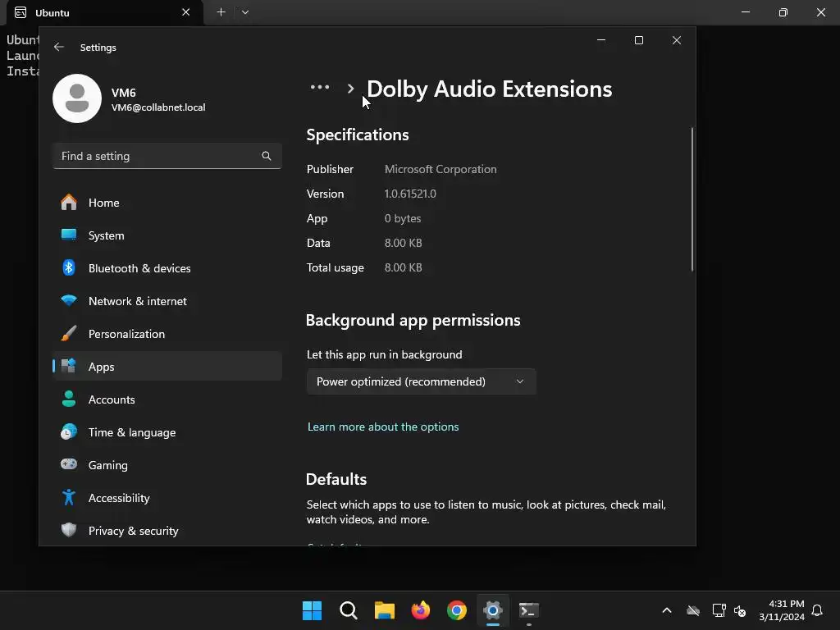Open Network & internet settings
This screenshot has height=630, width=840.
tap(167, 301)
